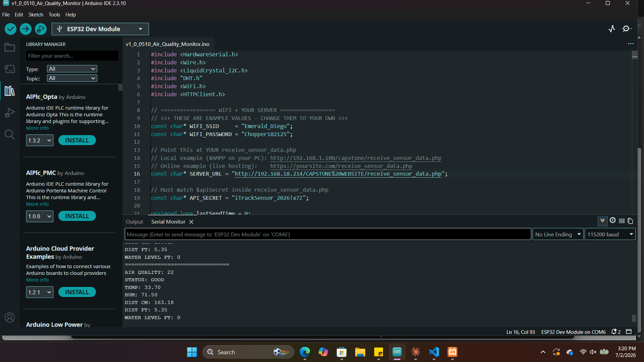Open the yoursite.com link on line 15

(341, 166)
